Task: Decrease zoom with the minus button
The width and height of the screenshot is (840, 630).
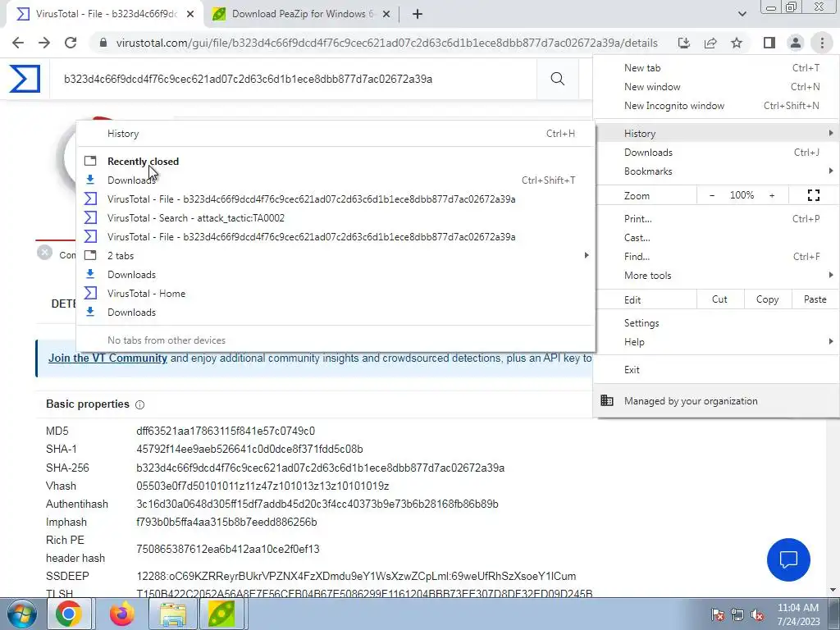Action: click(x=712, y=195)
